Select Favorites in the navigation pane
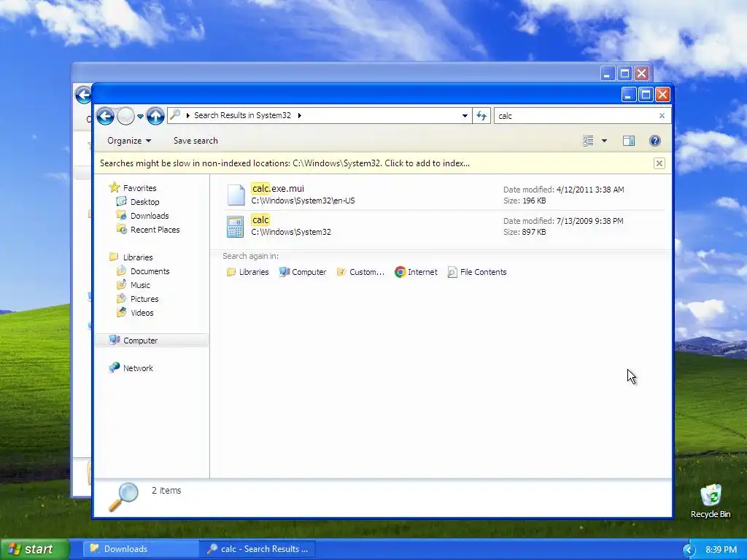 (139, 188)
